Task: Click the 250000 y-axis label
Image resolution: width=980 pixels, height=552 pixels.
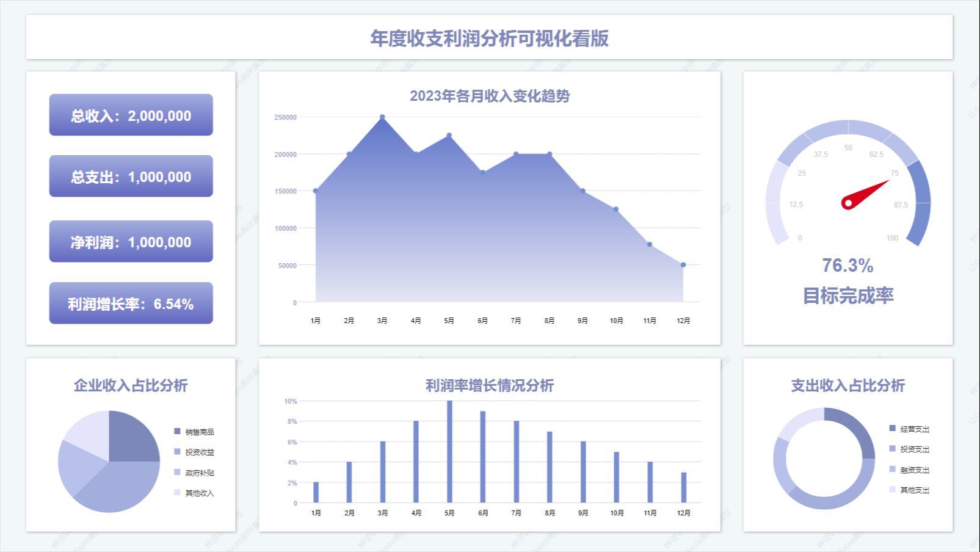Action: (285, 117)
